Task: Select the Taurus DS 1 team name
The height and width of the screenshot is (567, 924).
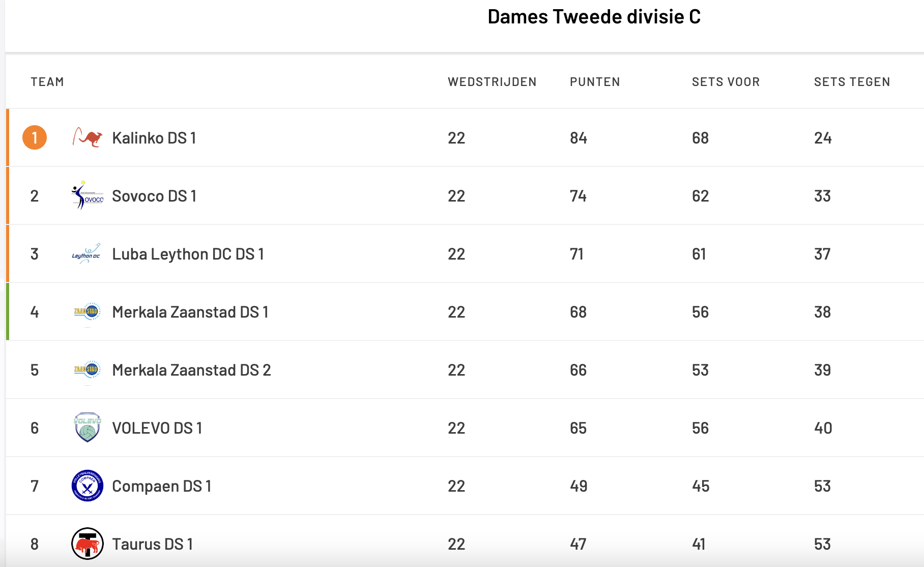Action: pos(152,544)
